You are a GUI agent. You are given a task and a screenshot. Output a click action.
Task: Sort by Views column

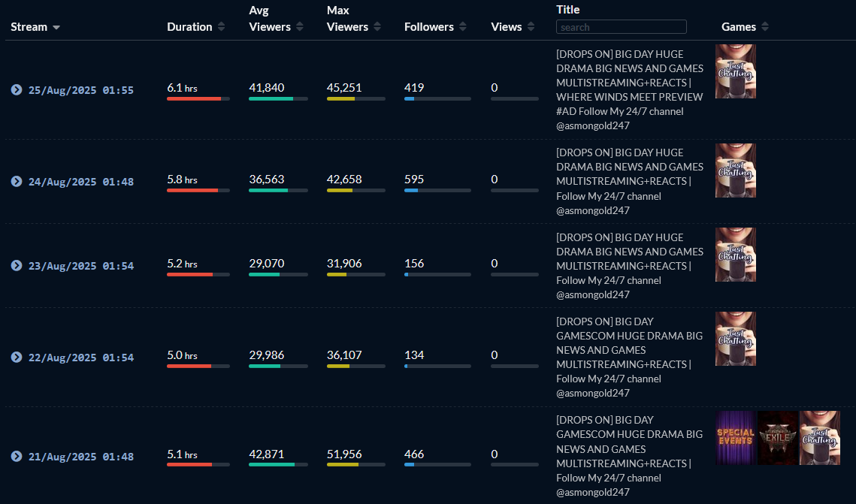point(513,27)
